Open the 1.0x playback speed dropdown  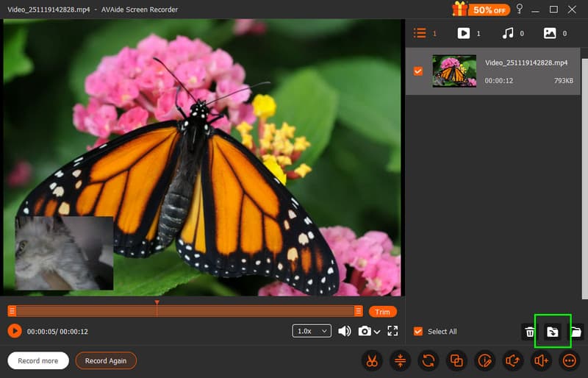[x=312, y=332]
